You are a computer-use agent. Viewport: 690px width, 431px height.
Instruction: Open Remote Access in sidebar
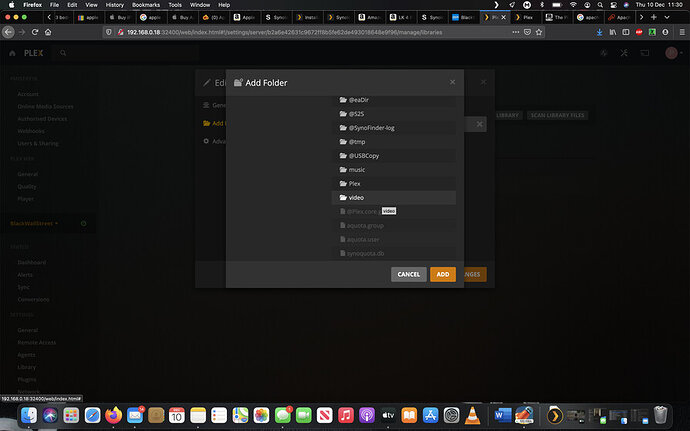click(37, 343)
